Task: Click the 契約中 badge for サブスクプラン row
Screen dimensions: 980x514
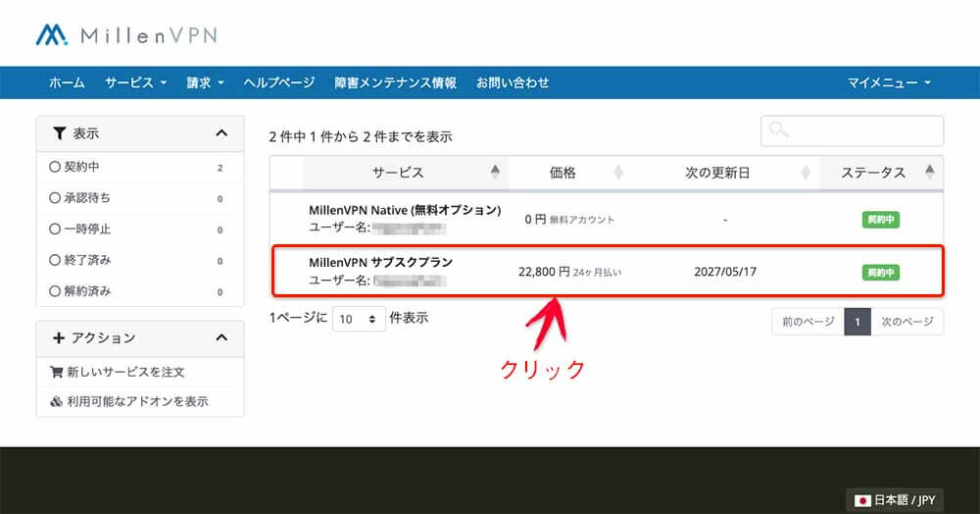Action: 881,272
